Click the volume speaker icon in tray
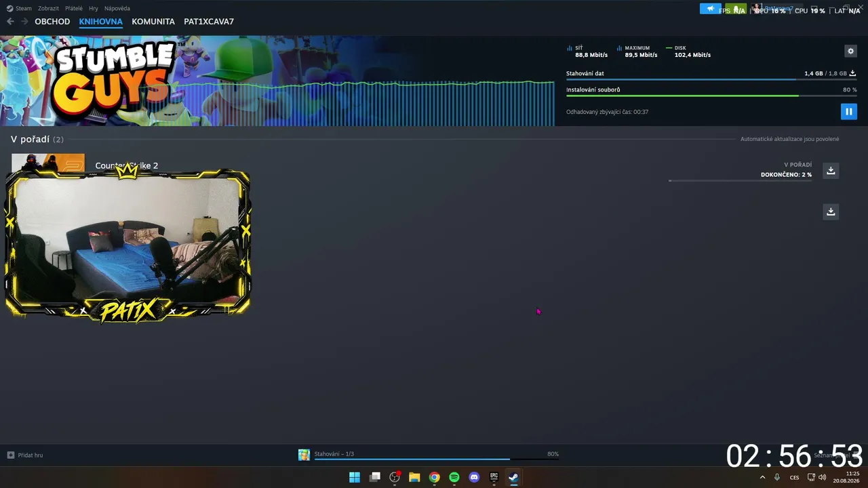868x488 pixels. 823,477
